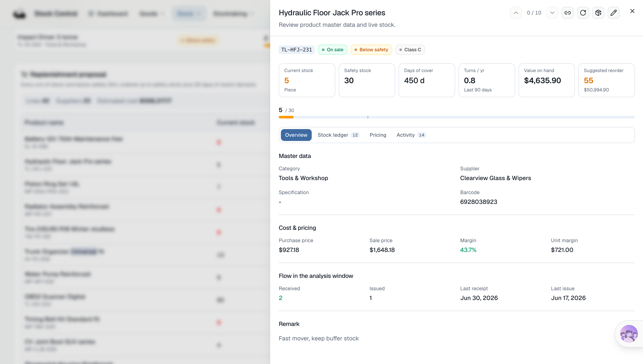Go to next product with down chevron

point(552,13)
